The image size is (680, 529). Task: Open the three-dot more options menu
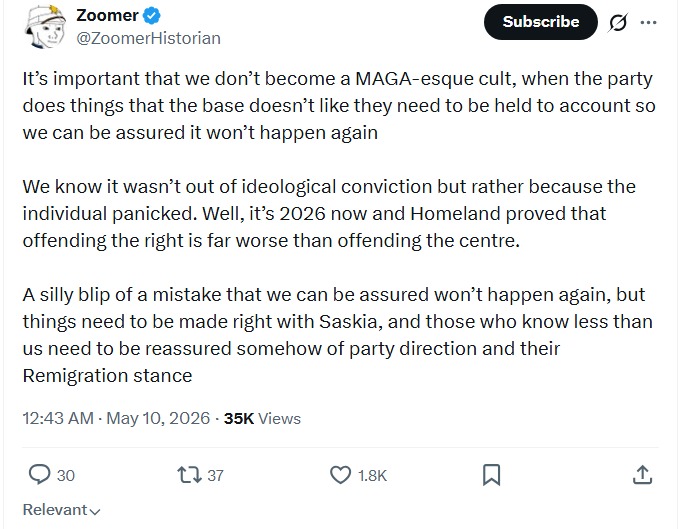[648, 22]
